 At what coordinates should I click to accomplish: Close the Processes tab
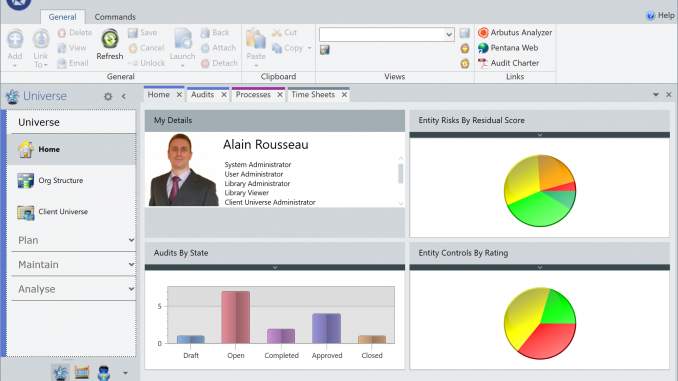tap(280, 95)
